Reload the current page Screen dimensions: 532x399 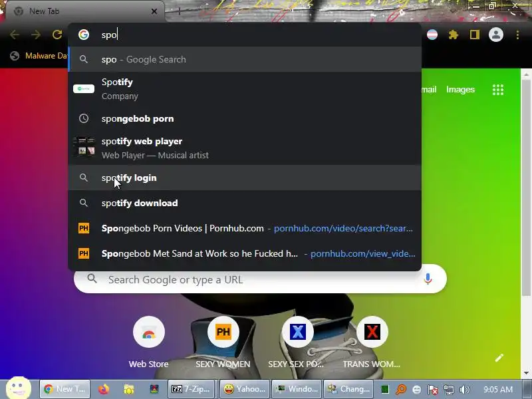[57, 35]
